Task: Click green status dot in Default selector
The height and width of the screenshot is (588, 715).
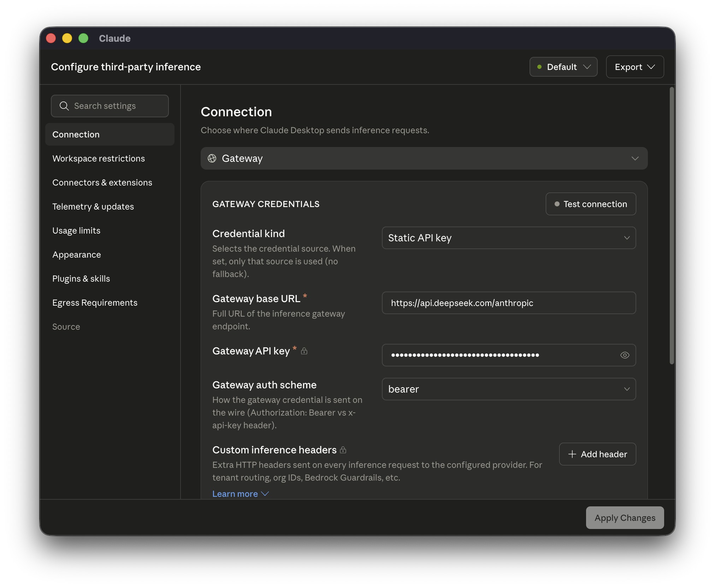Action: pyautogui.click(x=539, y=67)
